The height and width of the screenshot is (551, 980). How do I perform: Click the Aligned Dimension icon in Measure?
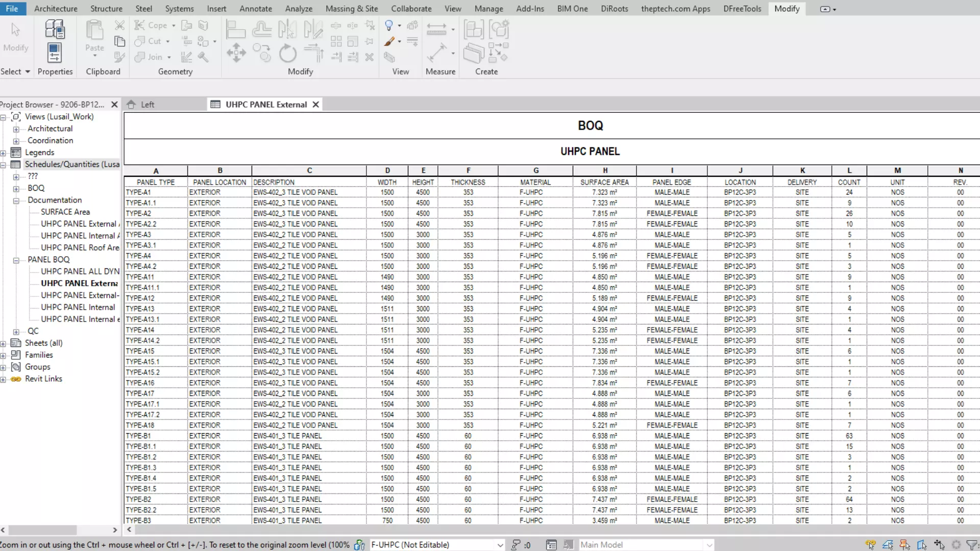(436, 29)
